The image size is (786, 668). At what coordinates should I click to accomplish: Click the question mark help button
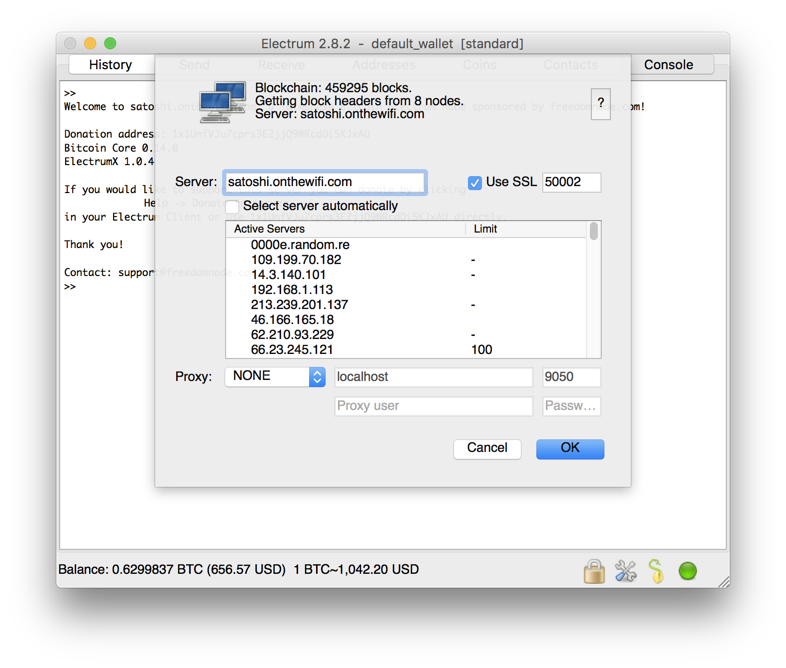601,104
